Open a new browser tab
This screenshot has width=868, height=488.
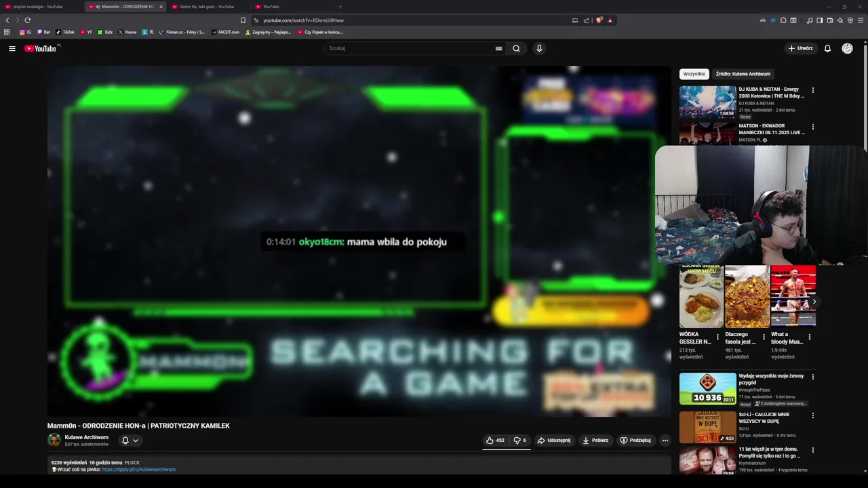340,7
